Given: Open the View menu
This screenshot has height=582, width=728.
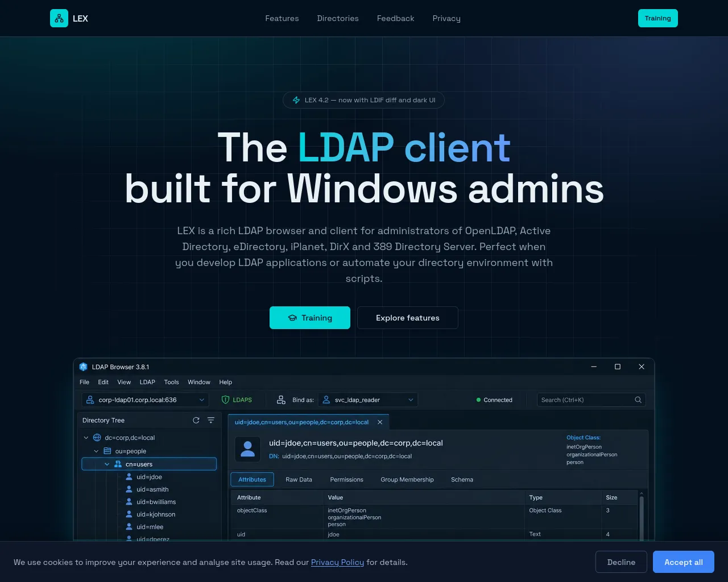Looking at the screenshot, I should [x=124, y=382].
